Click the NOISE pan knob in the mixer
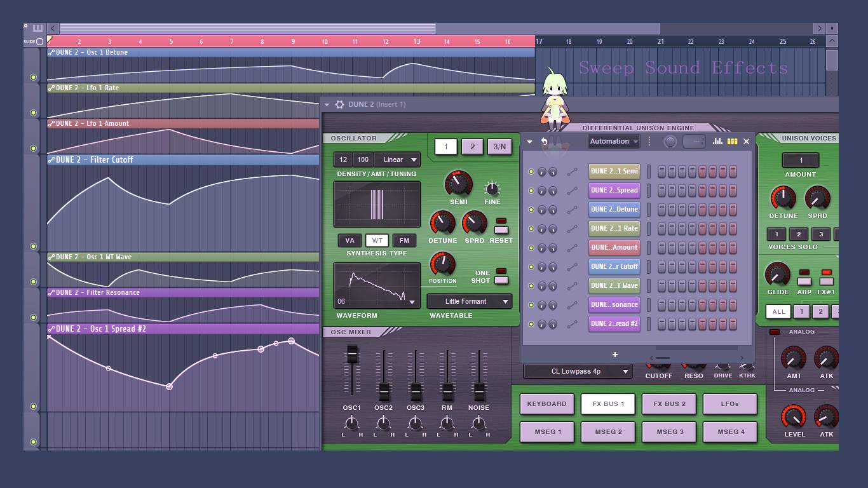Image resolution: width=868 pixels, height=488 pixels. click(x=478, y=423)
